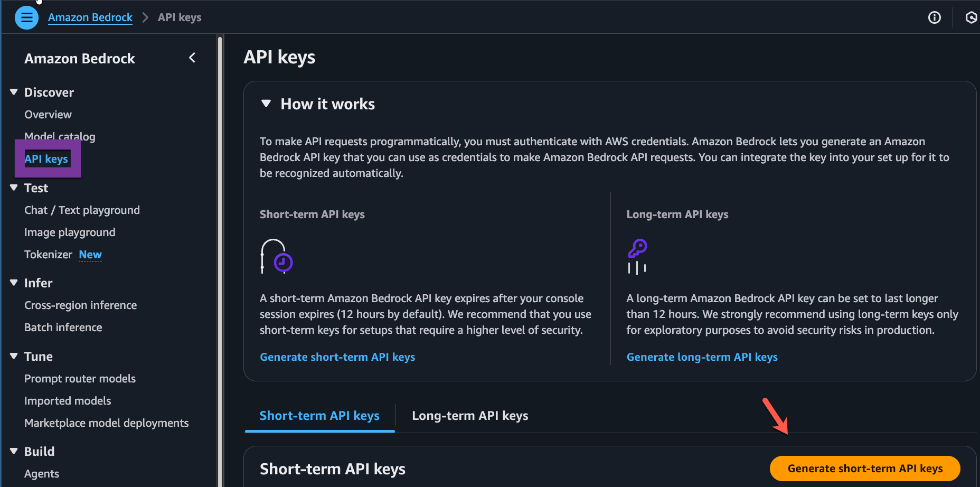Click the long-term key icon

tap(637, 256)
